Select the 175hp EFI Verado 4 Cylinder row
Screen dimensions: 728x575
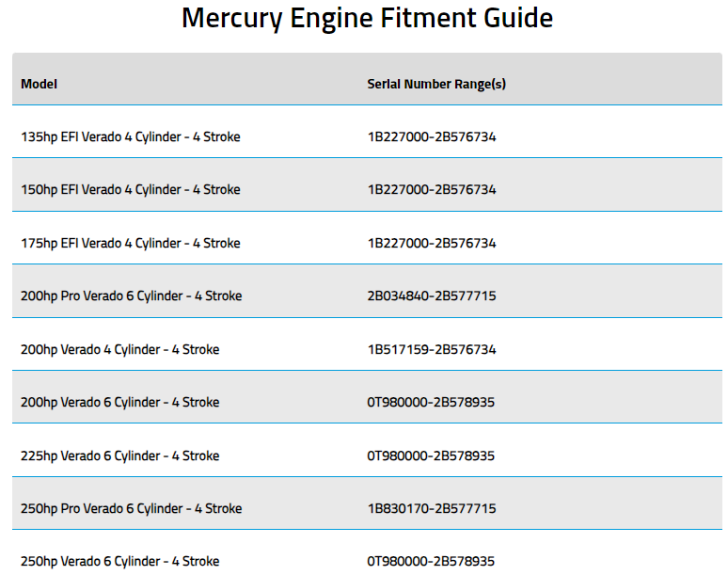tap(131, 244)
